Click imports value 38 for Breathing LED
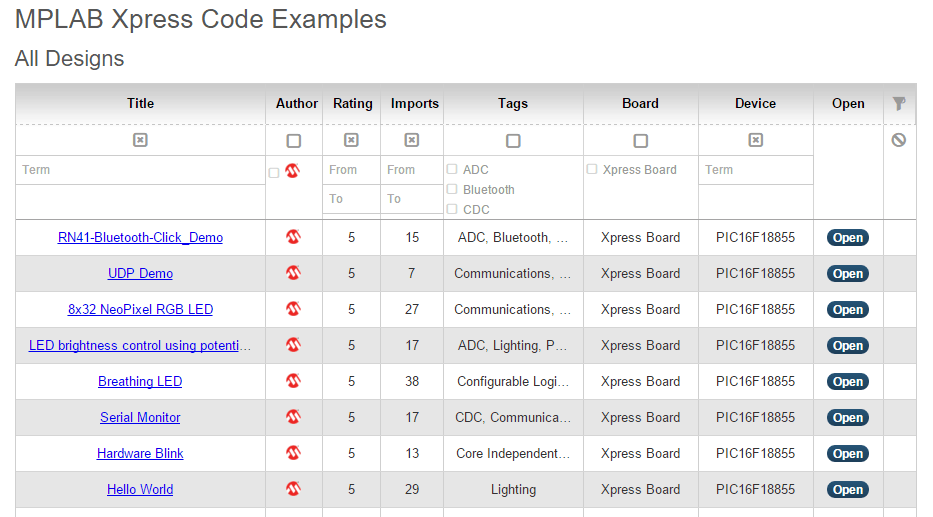The width and height of the screenshot is (933, 517). [x=412, y=381]
